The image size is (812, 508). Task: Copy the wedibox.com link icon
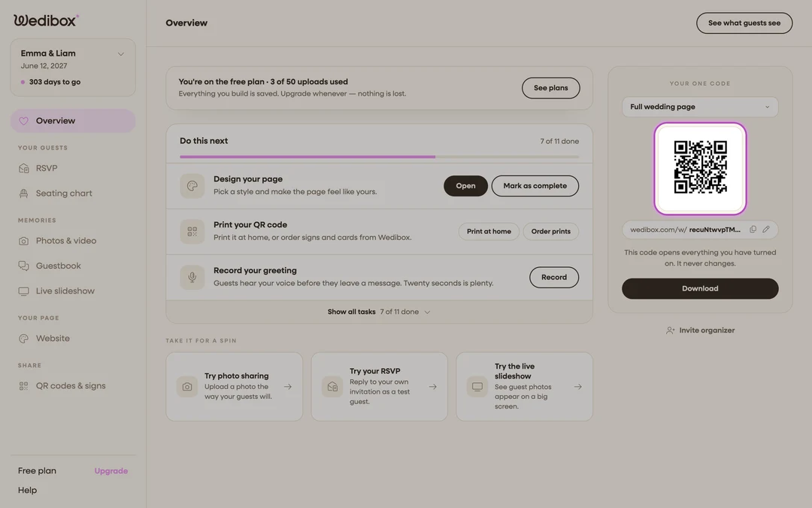[x=753, y=230]
